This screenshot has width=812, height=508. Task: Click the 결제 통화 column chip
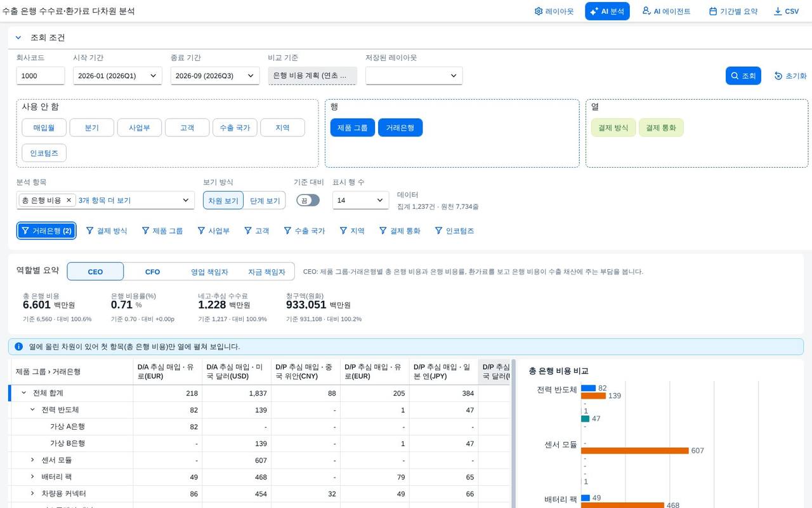coord(661,128)
